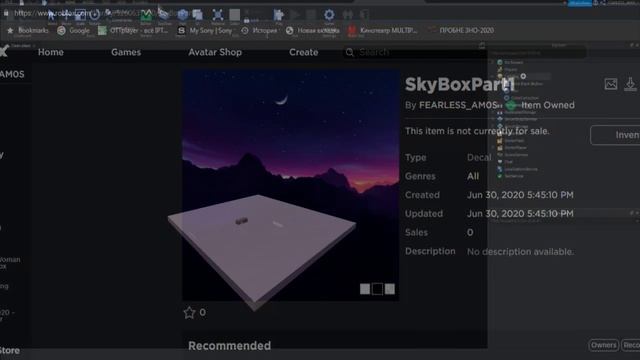Click the SkyBoxPart1 decal preview image

tap(291, 185)
